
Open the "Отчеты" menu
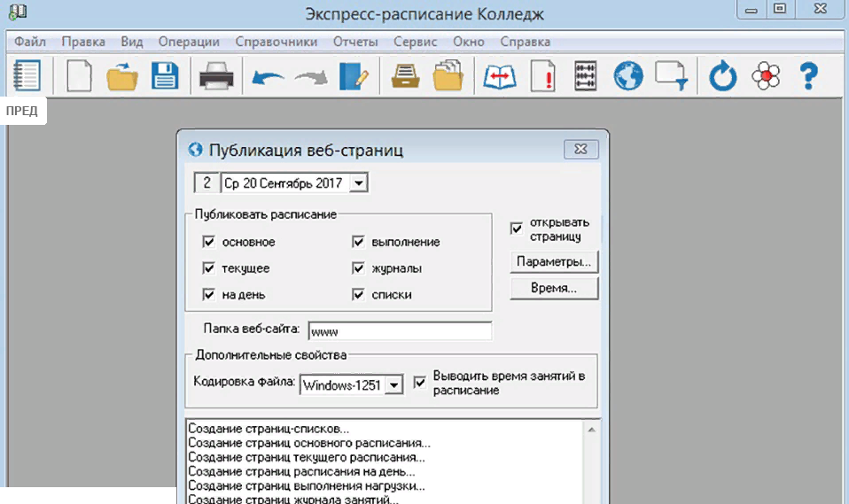point(354,42)
